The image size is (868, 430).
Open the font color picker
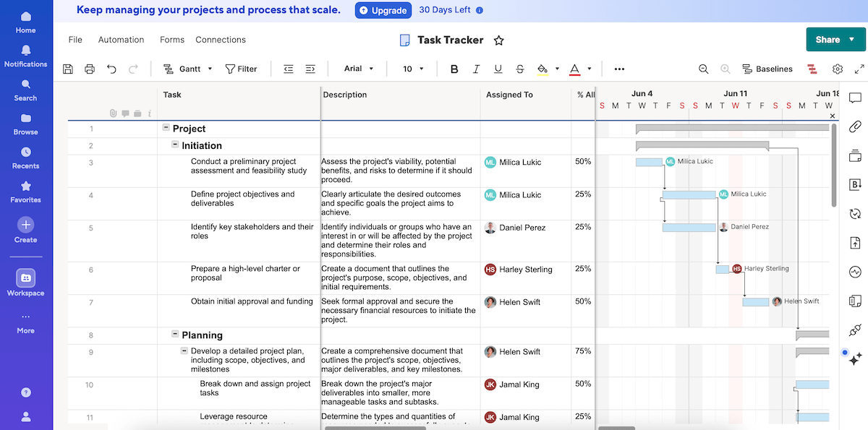pyautogui.click(x=576, y=69)
